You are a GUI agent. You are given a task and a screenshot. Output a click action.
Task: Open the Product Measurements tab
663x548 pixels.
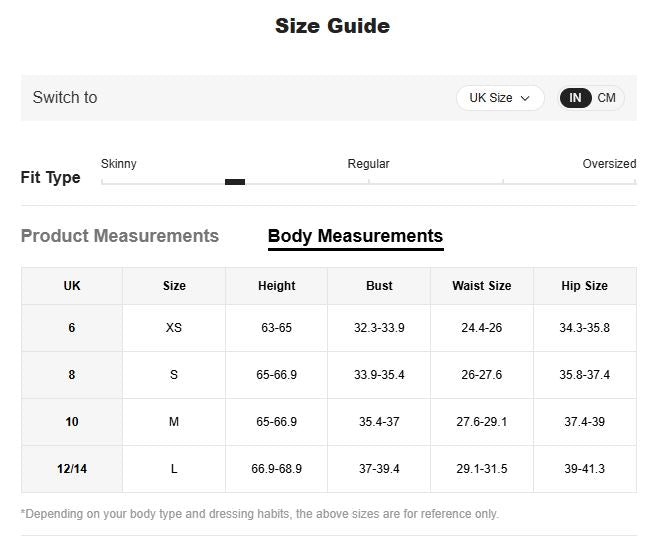coord(120,236)
